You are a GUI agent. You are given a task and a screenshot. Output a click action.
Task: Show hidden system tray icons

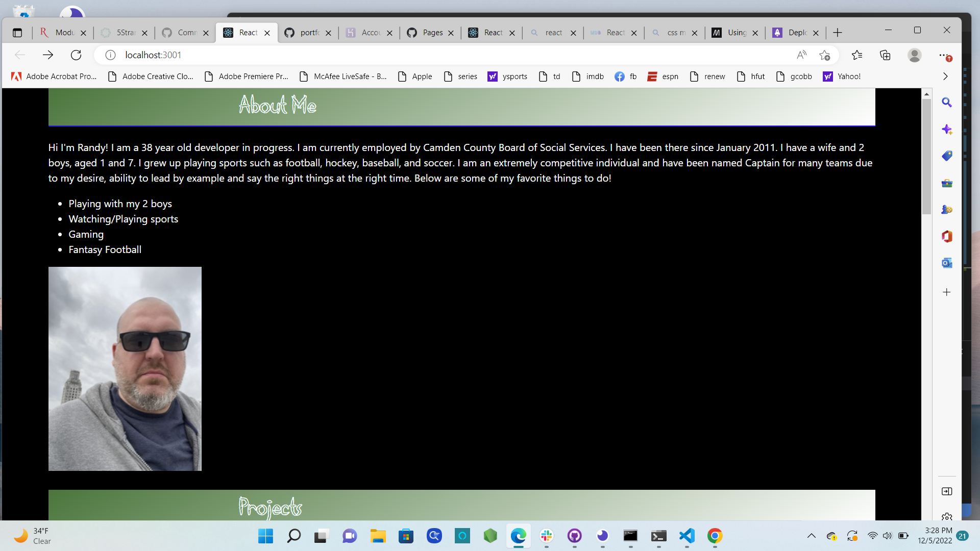811,536
